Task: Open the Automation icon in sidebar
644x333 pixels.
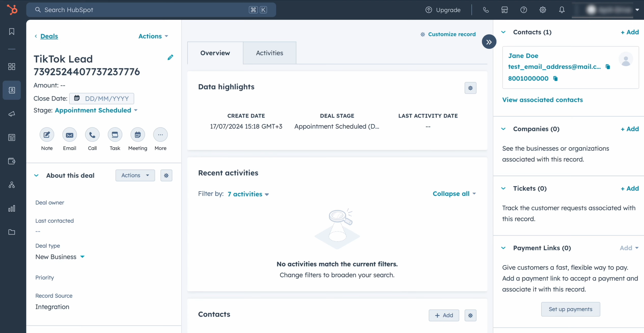Action: [12, 185]
